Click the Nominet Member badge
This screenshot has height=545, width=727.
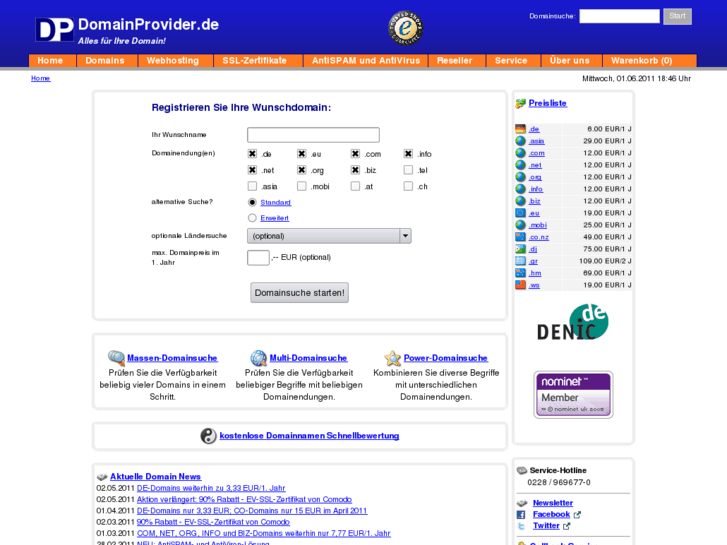coord(574,395)
